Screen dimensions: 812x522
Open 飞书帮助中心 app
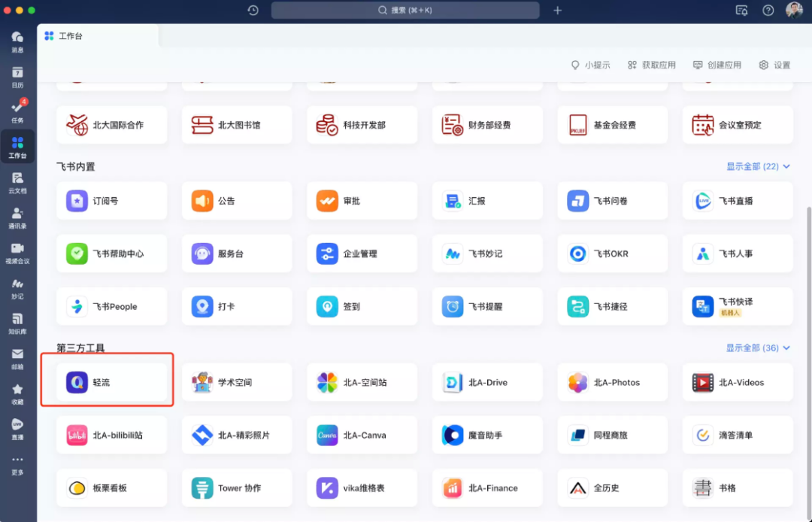tap(111, 253)
